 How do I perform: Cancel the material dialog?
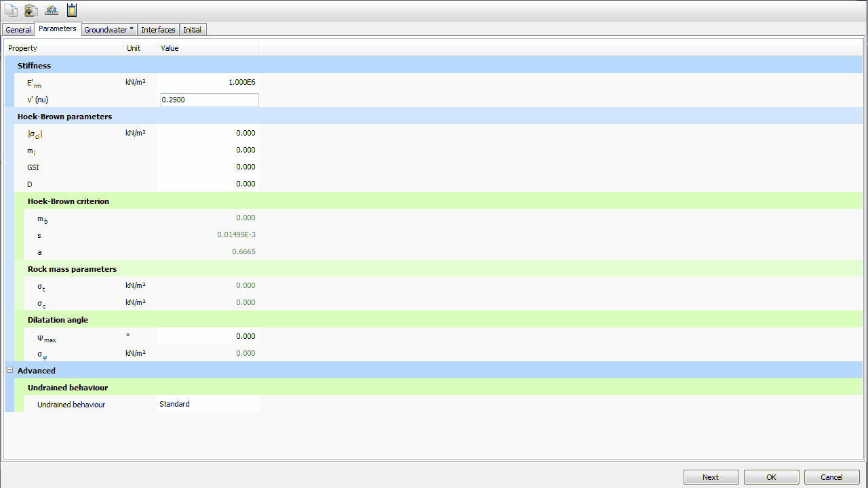click(x=831, y=477)
